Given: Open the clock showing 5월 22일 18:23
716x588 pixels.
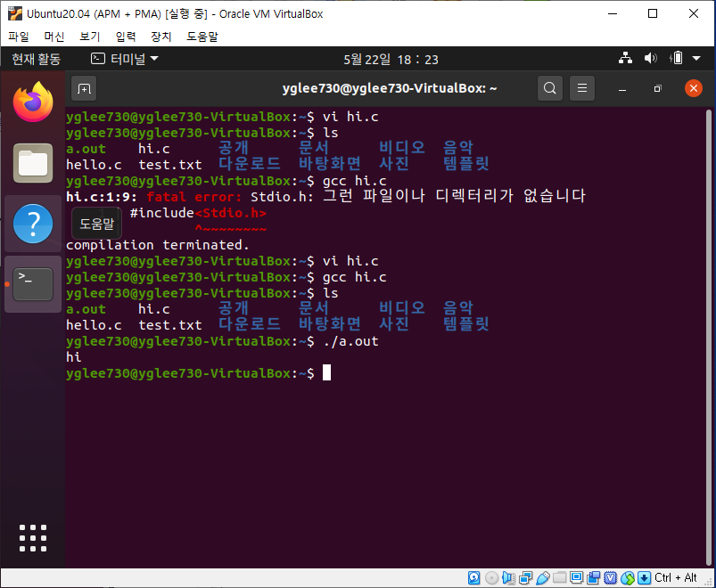Looking at the screenshot, I should (x=391, y=60).
